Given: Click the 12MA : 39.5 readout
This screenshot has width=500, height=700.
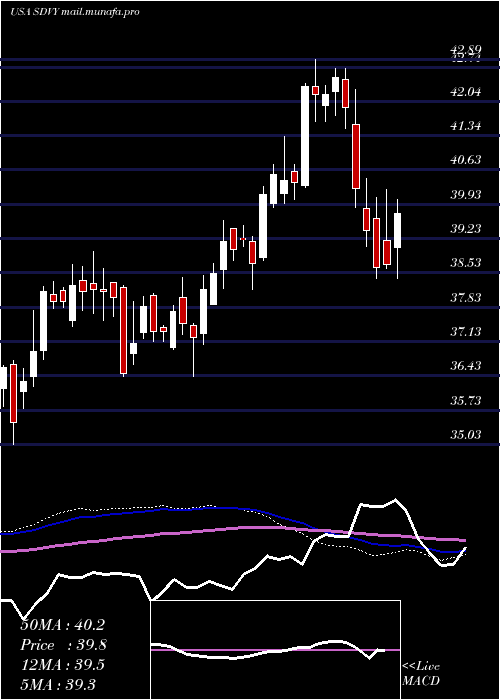Looking at the screenshot, I should click(62, 665).
